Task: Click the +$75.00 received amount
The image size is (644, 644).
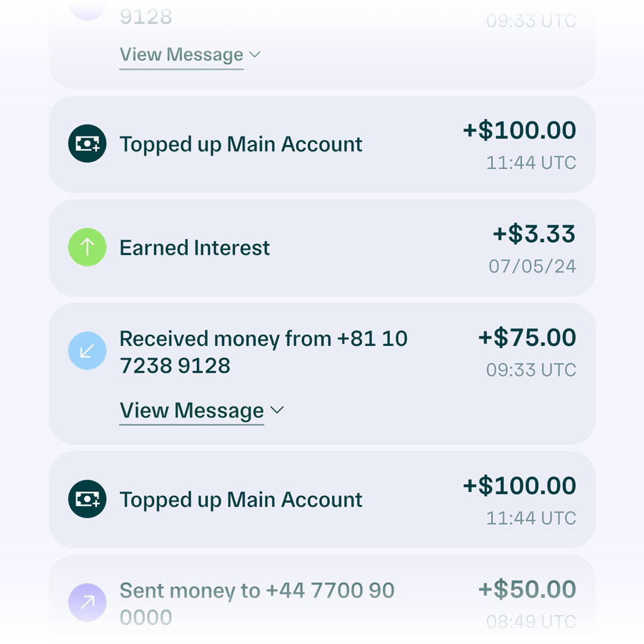Action: (x=527, y=338)
